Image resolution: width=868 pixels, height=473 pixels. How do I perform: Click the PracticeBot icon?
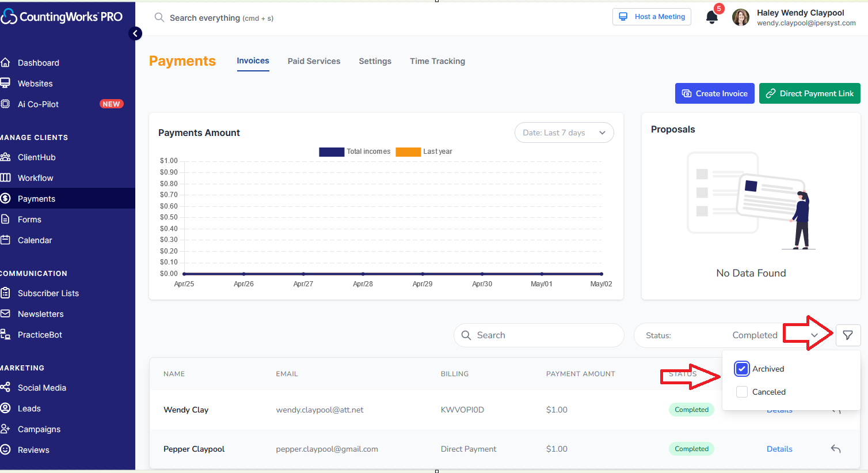5,334
